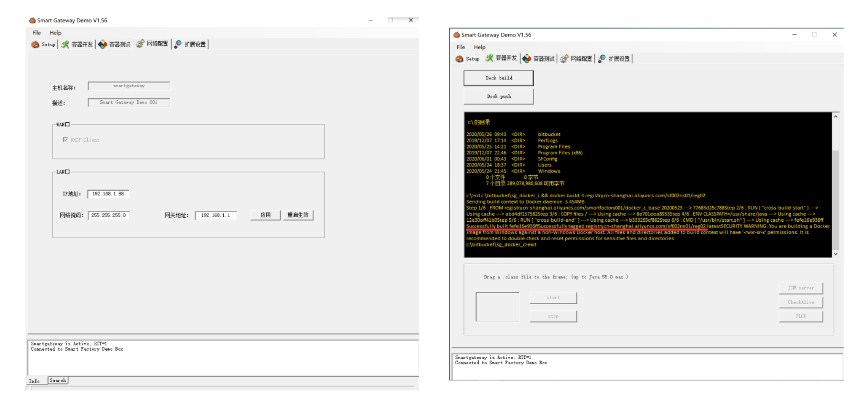Image resolution: width=868 pixels, height=412 pixels.
Task: Click the start button
Action: 553,298
